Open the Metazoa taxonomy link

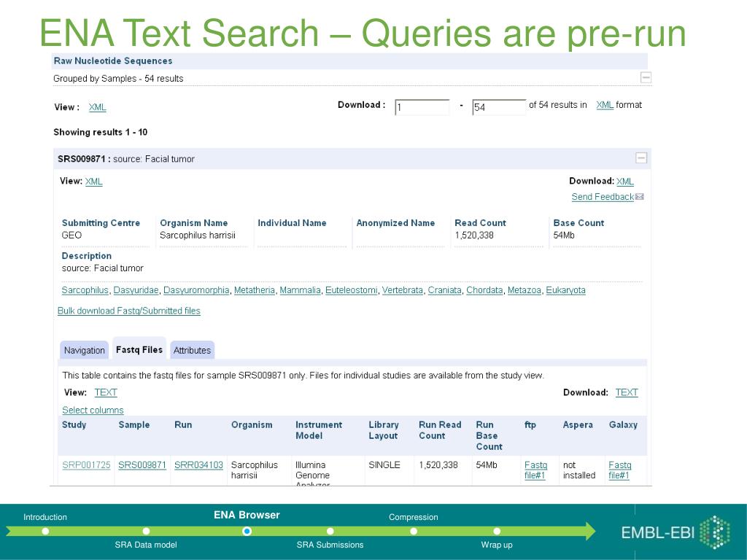524,290
